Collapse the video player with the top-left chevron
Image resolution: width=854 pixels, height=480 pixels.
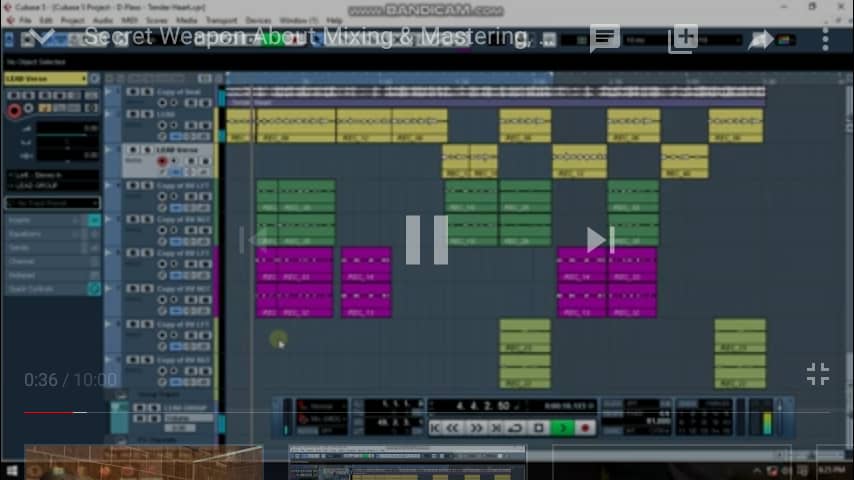[x=41, y=36]
